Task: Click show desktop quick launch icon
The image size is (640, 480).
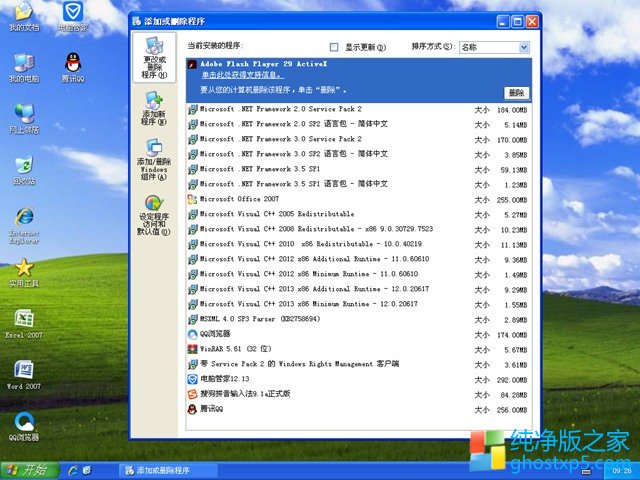Action: (x=87, y=470)
